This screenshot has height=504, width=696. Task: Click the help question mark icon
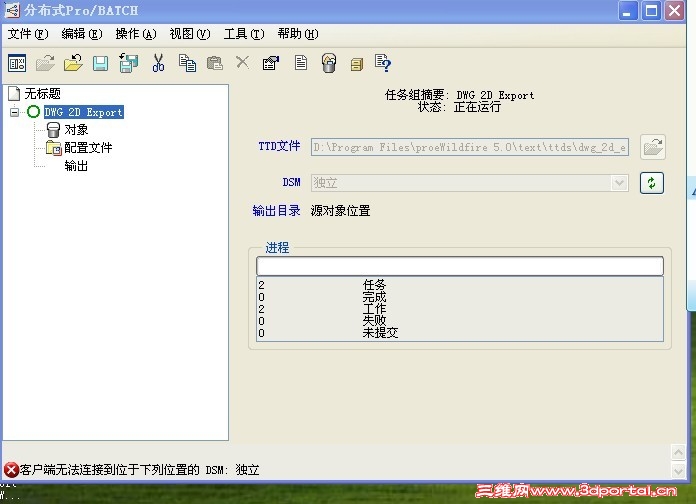click(383, 63)
